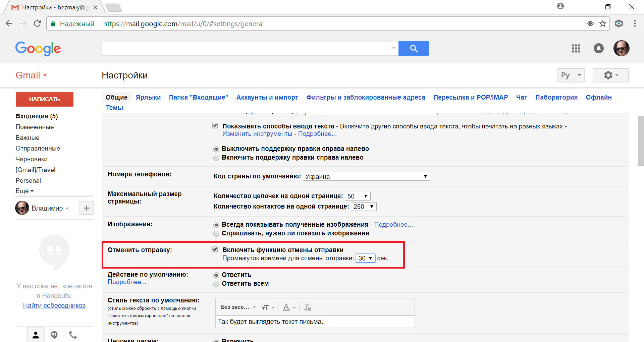This screenshot has width=644, height=342.
Task: Click Подробнее under Действие по умолчанию
Action: point(127,282)
